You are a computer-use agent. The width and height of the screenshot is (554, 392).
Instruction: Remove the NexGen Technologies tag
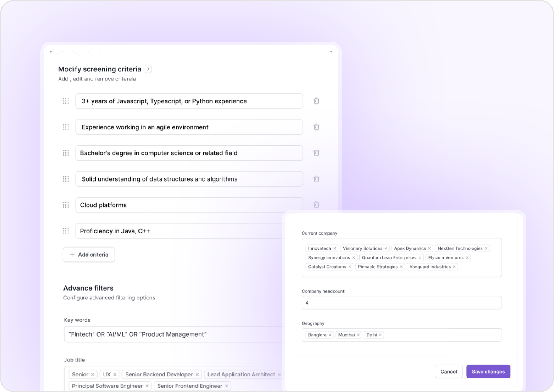click(486, 248)
